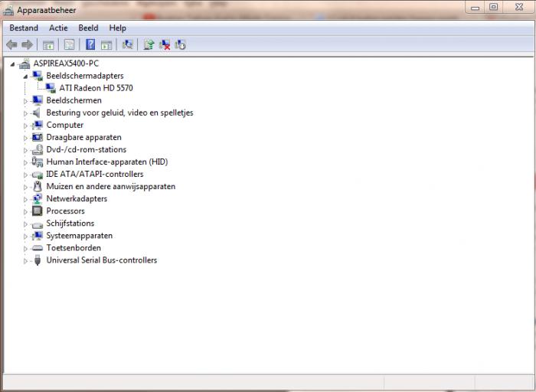Maximize the Apparaatbeheer window
Viewport: 536px width, 392px height.
493,7
